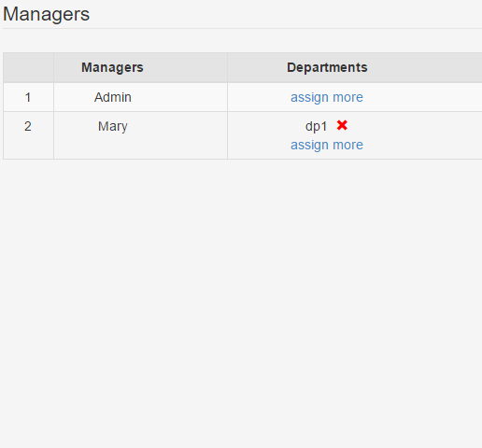The height and width of the screenshot is (448, 482).
Task: Click the blank header cell before Managers
Action: [28, 67]
